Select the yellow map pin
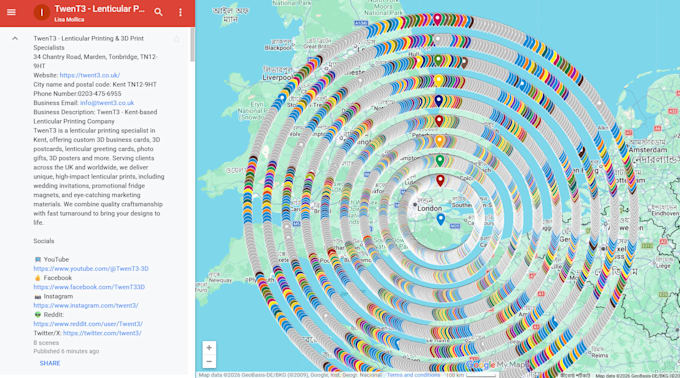This screenshot has height=378, width=680. 438,81
